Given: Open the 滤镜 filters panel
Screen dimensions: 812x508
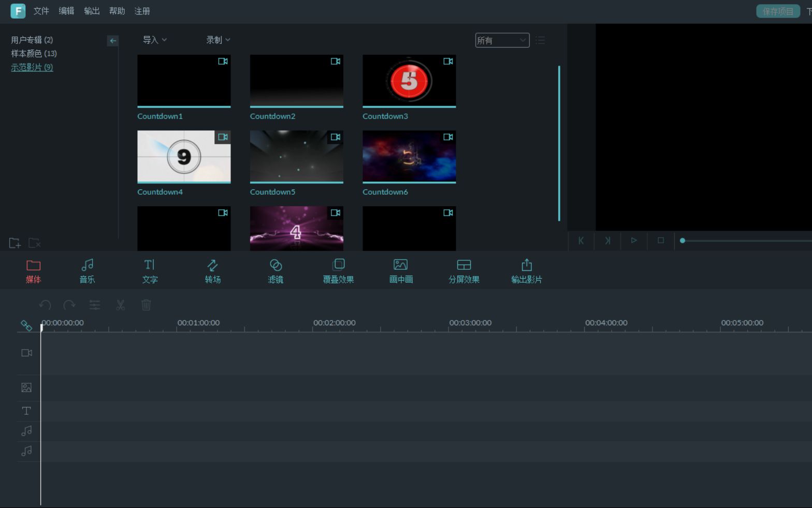Looking at the screenshot, I should (275, 271).
